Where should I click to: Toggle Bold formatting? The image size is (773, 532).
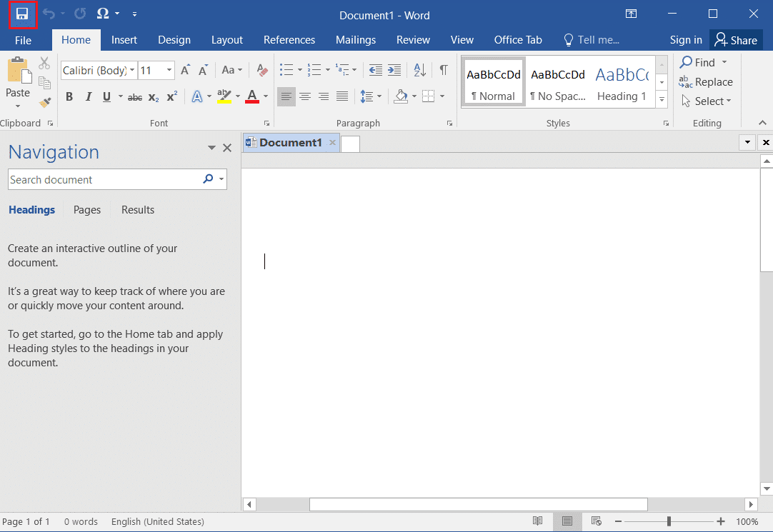(x=69, y=96)
